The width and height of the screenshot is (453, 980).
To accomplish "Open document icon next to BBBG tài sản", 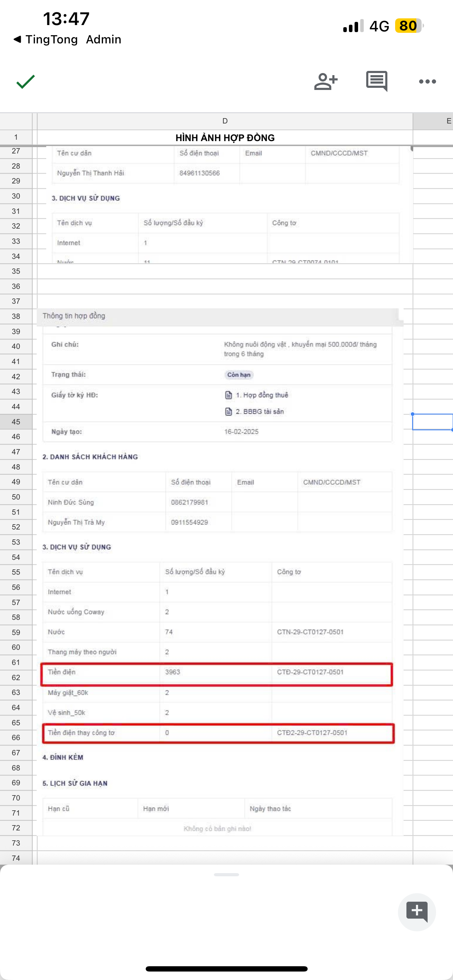I will 229,411.
